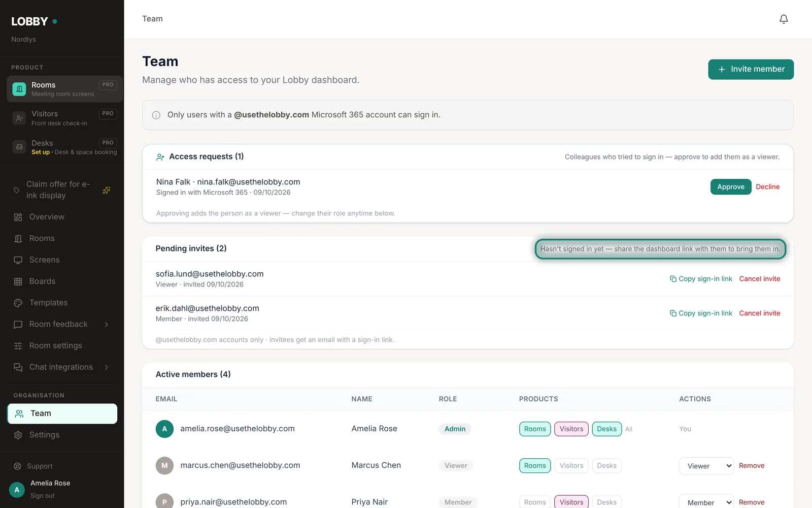The height and width of the screenshot is (508, 812).
Task: Cancel invite for sofia.lund@usethelobby.com
Action: pos(760,279)
